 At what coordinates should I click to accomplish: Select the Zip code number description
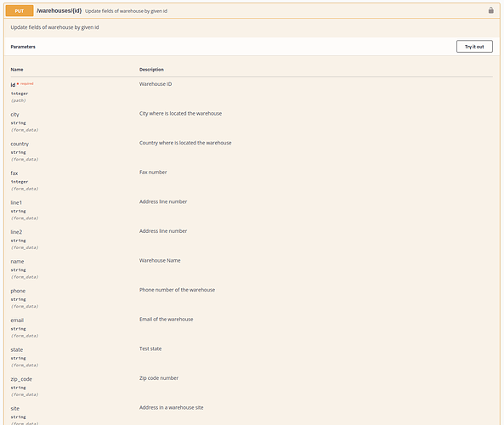159,378
